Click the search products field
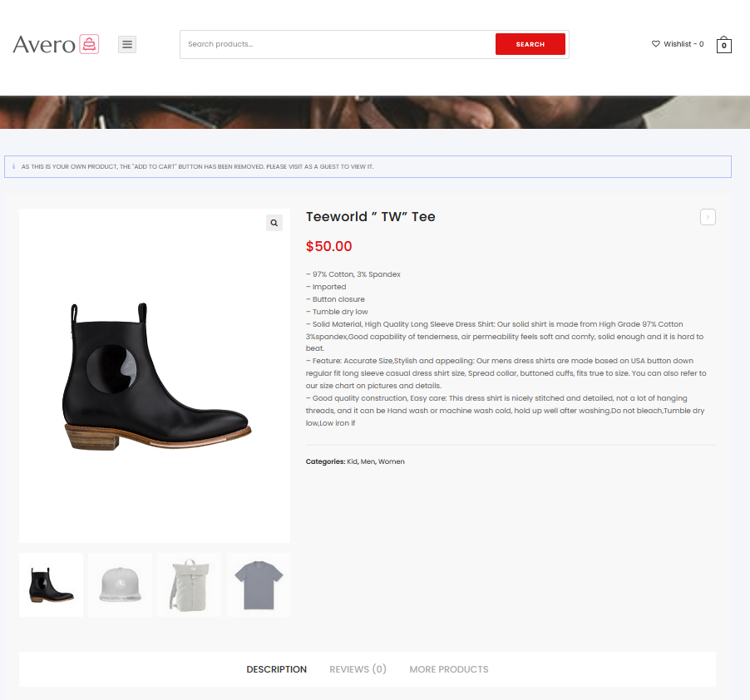This screenshot has height=700, width=750. click(338, 44)
